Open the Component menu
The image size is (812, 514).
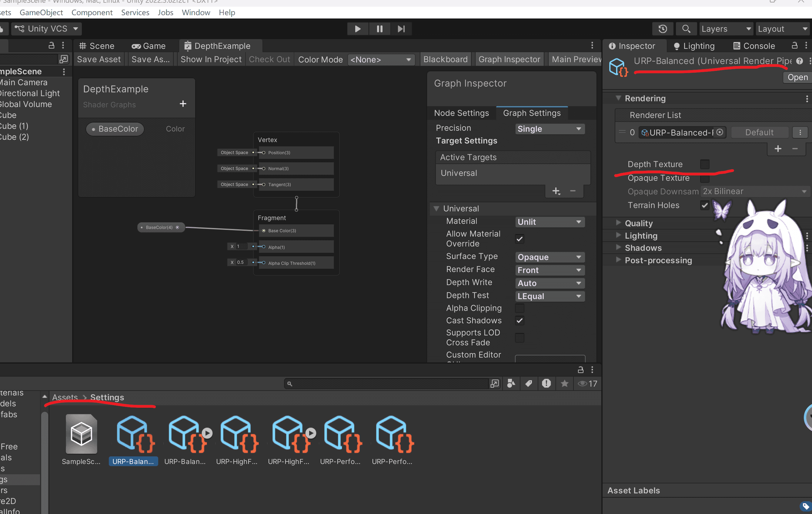92,12
